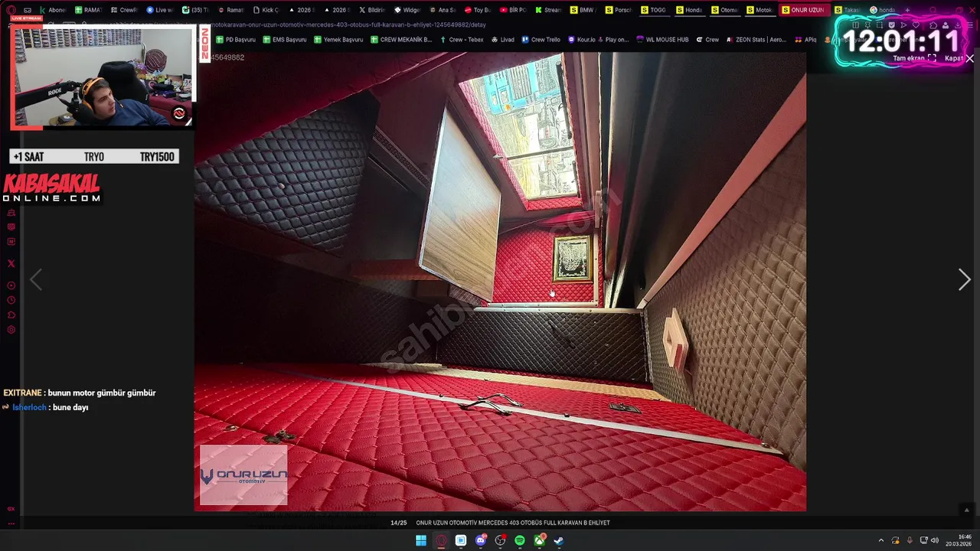The width and height of the screenshot is (980, 551).
Task: Switch to the Porsche tab
Action: coord(618,10)
